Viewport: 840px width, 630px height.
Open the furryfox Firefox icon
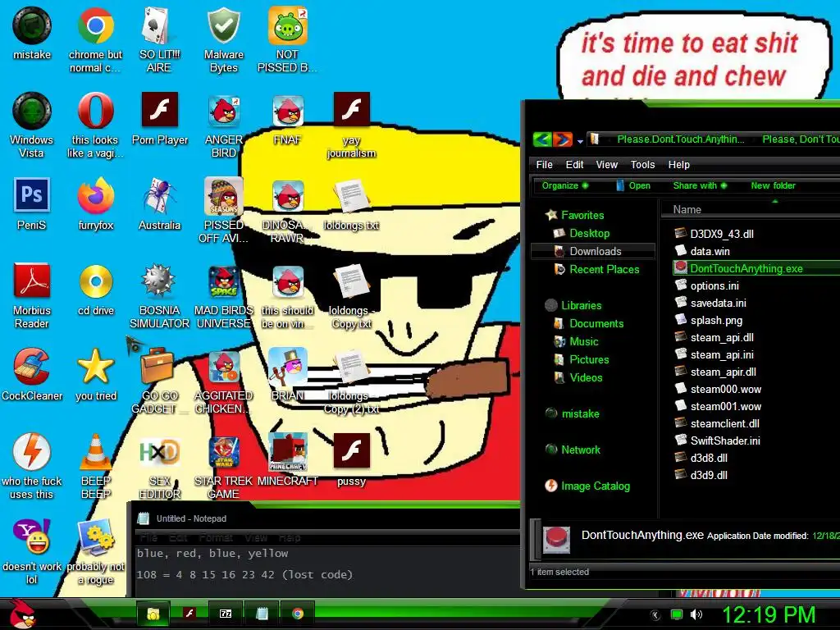(95, 204)
